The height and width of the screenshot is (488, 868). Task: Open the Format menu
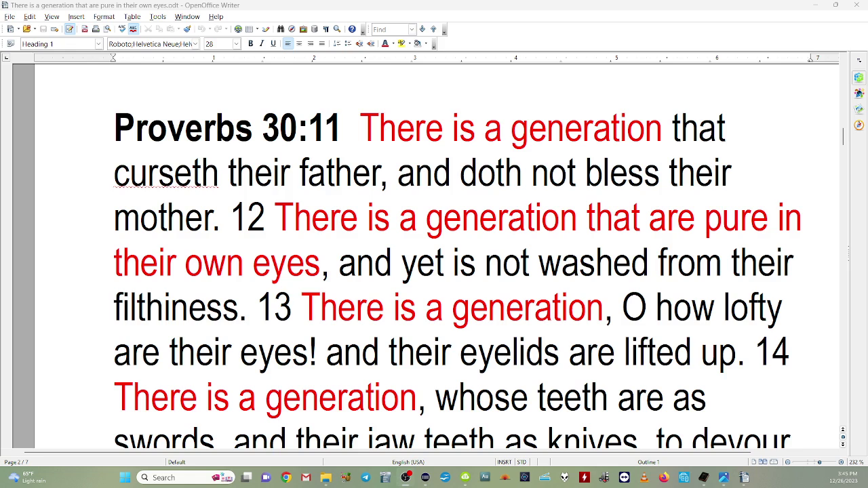(104, 16)
